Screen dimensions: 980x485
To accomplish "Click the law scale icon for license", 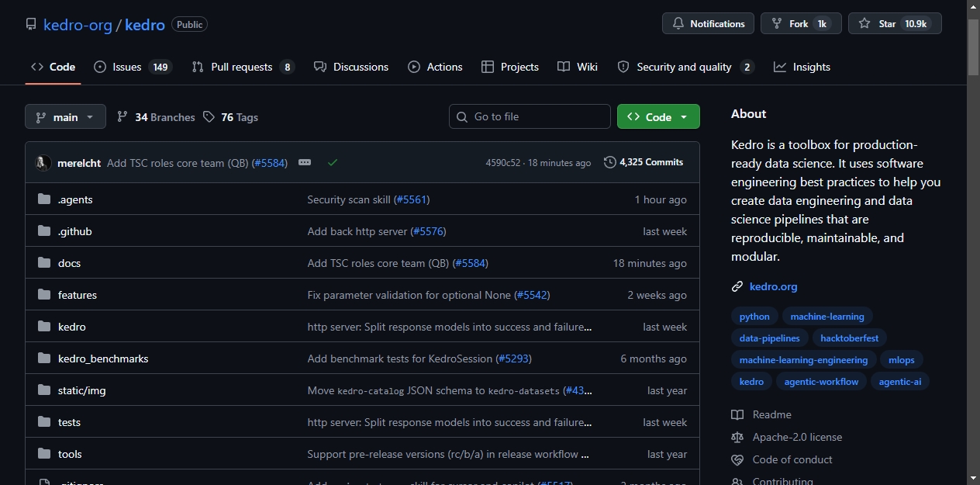I will (x=737, y=437).
